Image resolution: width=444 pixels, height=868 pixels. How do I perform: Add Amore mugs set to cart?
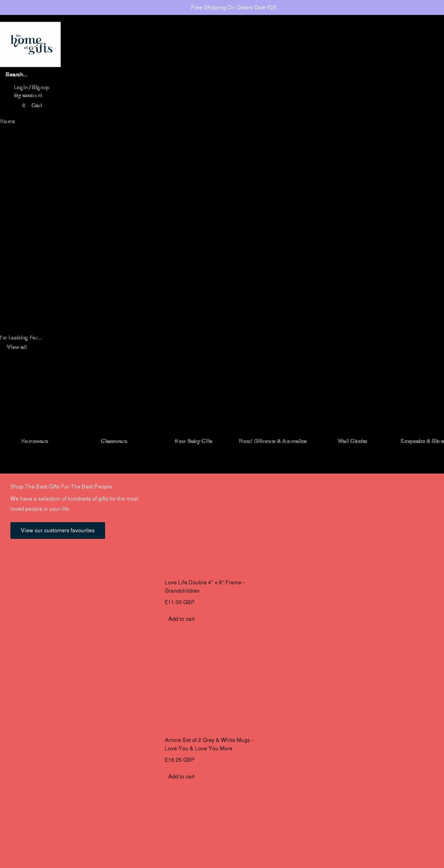(x=181, y=776)
